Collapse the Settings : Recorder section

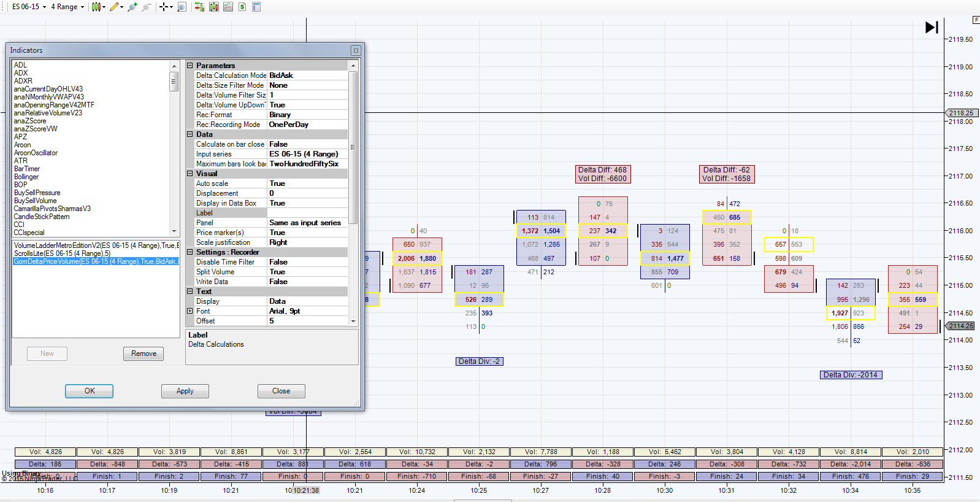coord(190,252)
